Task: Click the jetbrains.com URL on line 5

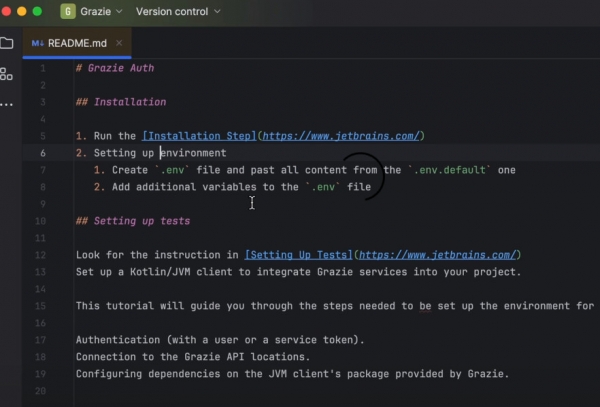Action: (341, 136)
